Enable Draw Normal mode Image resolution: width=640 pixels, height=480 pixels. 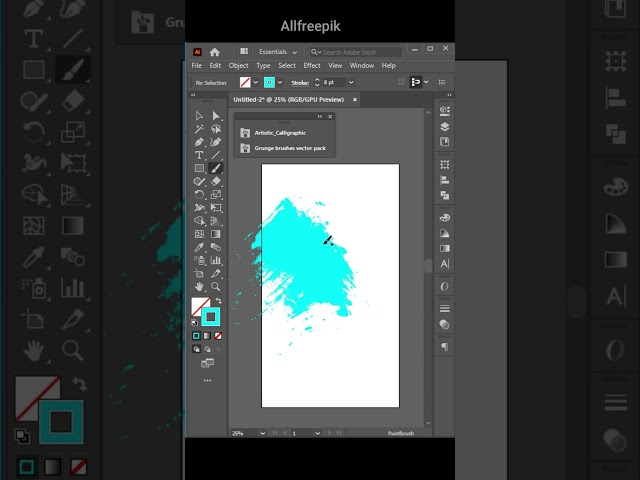[x=196, y=349]
